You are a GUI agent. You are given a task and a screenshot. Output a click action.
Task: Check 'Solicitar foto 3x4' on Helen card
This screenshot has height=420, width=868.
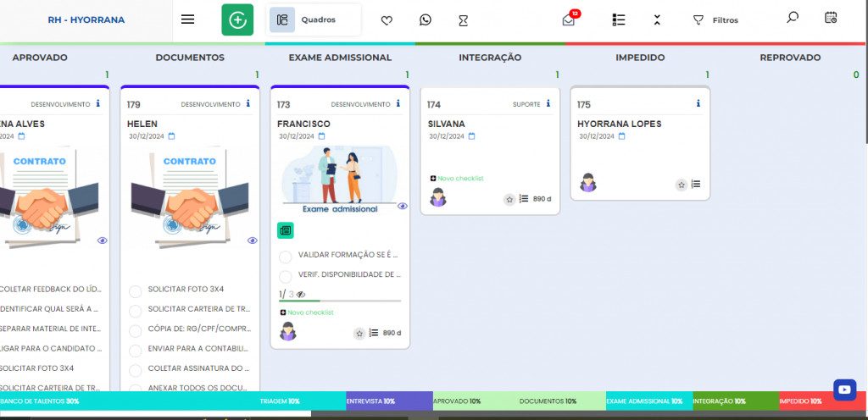point(136,291)
